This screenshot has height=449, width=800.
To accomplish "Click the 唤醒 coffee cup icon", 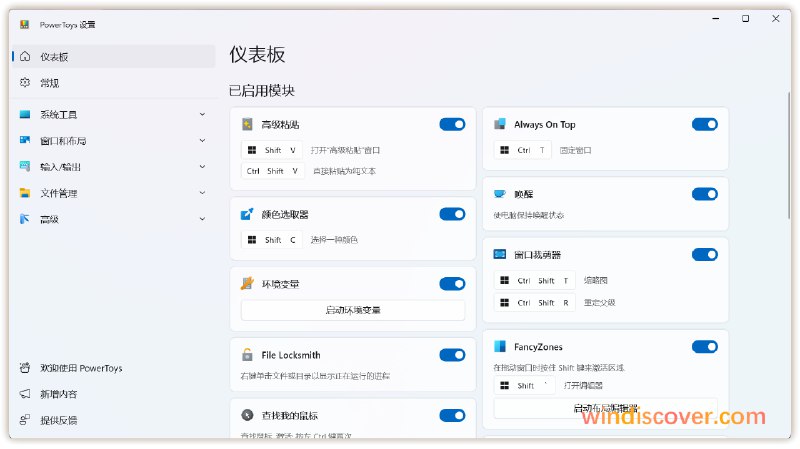I will point(500,194).
